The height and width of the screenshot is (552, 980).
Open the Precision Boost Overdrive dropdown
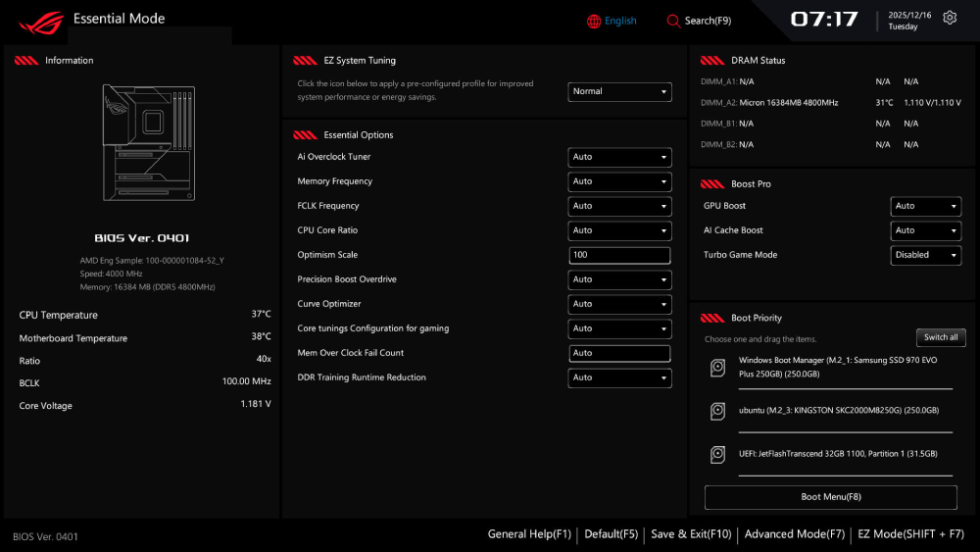(x=619, y=279)
